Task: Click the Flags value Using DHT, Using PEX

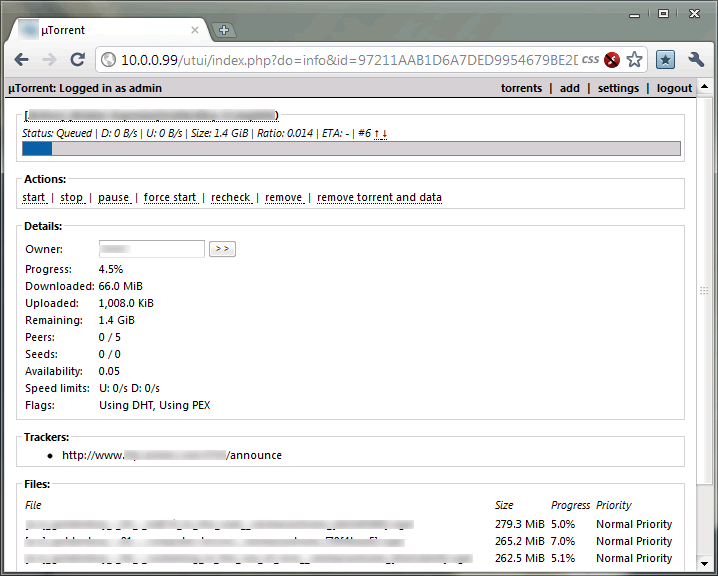Action: tap(155, 405)
